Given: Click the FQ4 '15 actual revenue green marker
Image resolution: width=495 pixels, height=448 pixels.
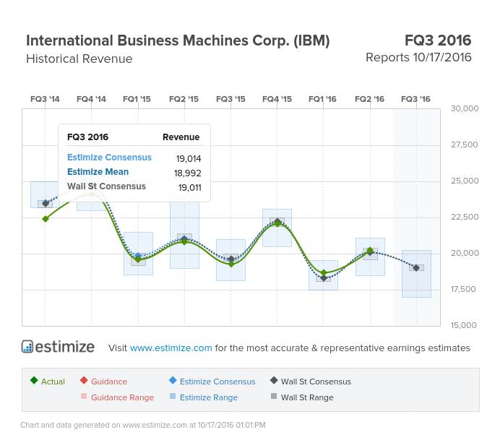Looking at the screenshot, I should (x=277, y=223).
